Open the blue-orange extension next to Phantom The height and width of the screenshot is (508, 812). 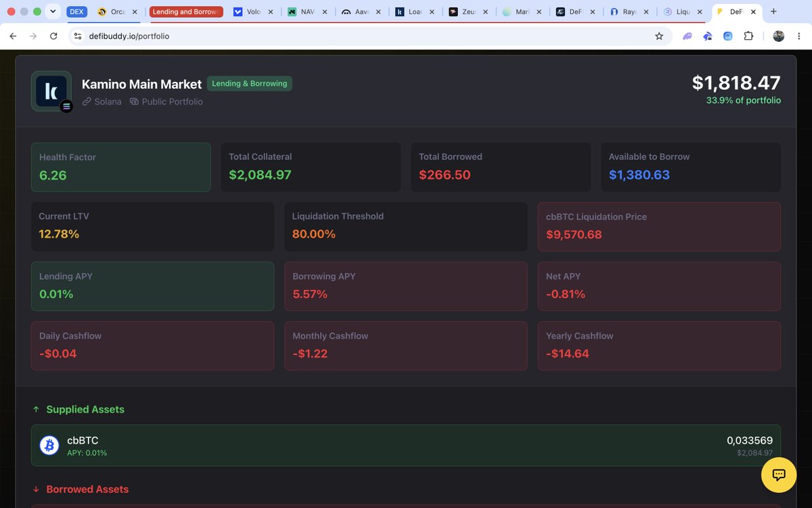(x=708, y=36)
